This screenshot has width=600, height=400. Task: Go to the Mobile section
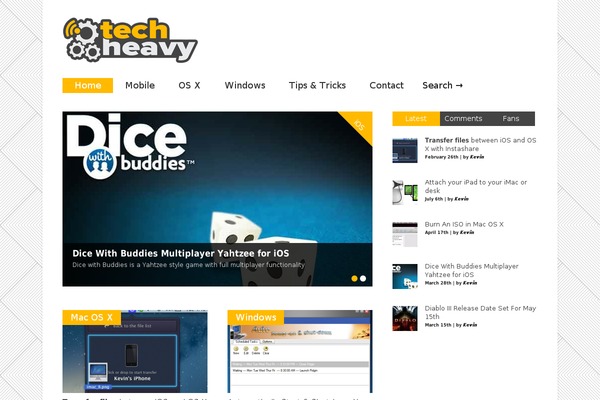click(x=140, y=85)
